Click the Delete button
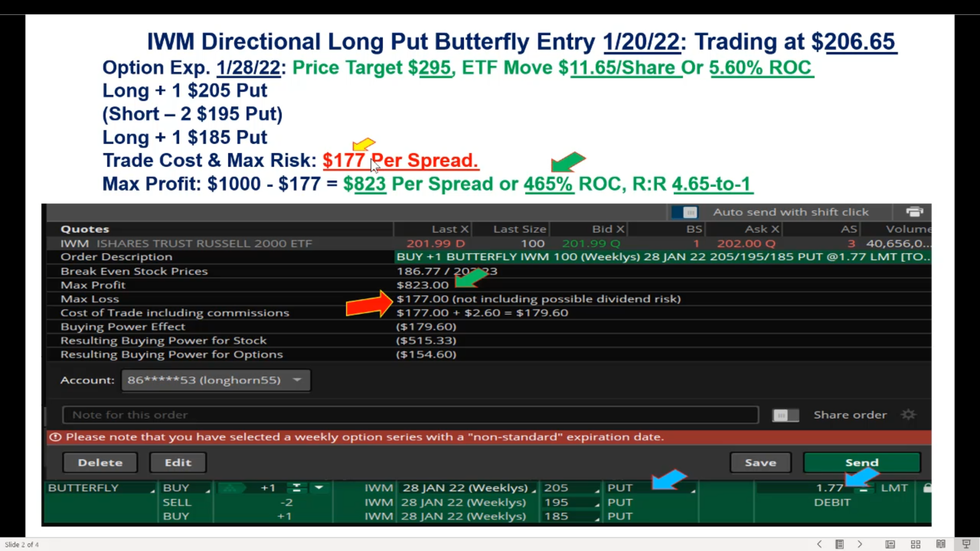This screenshot has width=980, height=551. click(x=100, y=462)
